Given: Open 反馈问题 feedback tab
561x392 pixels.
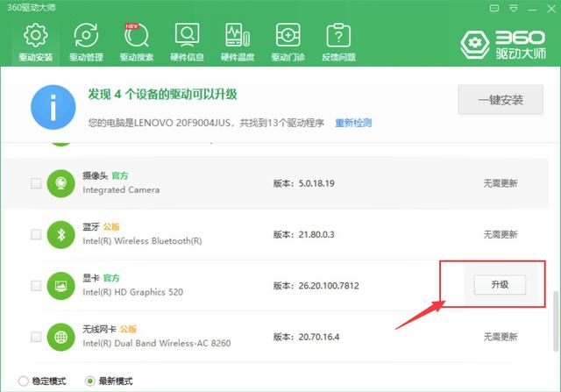Looking at the screenshot, I should pos(338,42).
